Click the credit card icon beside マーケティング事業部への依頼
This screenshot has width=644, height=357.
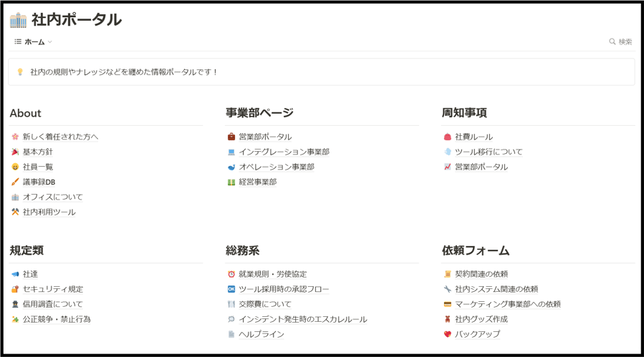pyautogui.click(x=448, y=304)
